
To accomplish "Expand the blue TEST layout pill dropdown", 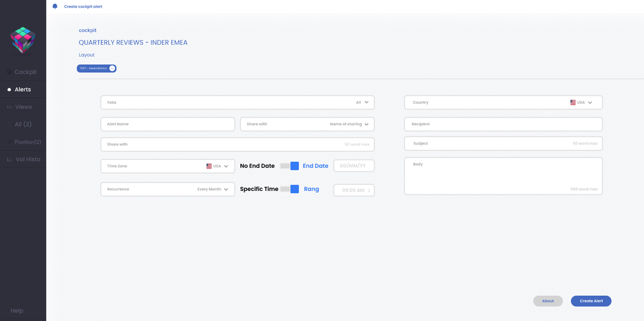I will pyautogui.click(x=97, y=68).
